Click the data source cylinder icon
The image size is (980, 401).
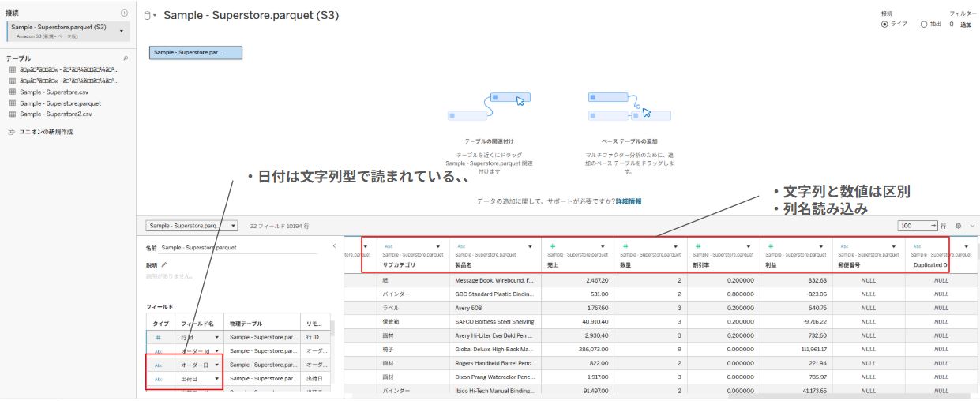[x=148, y=15]
